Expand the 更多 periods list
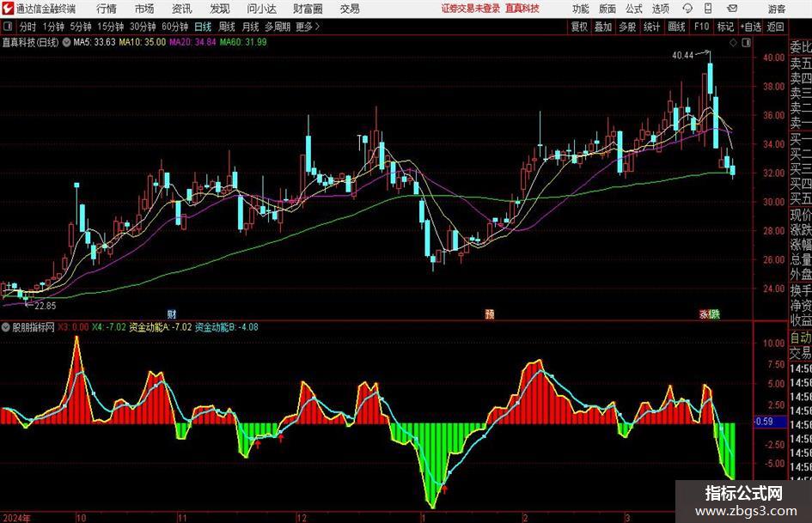This screenshot has width=812, height=523. click(308, 27)
